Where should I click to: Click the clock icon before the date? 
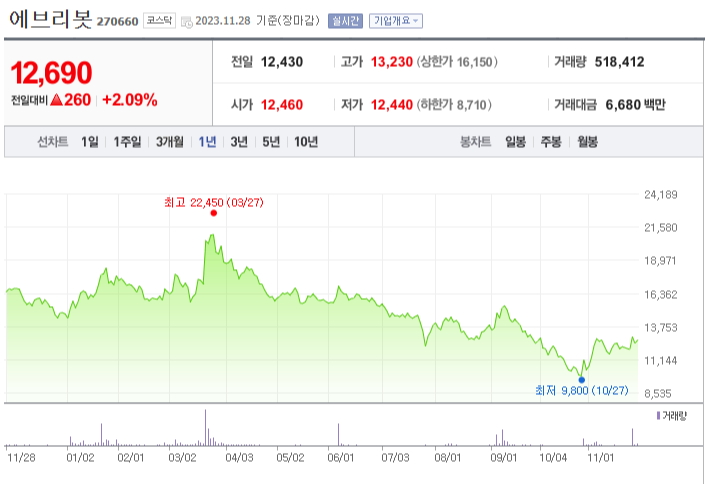click(187, 22)
